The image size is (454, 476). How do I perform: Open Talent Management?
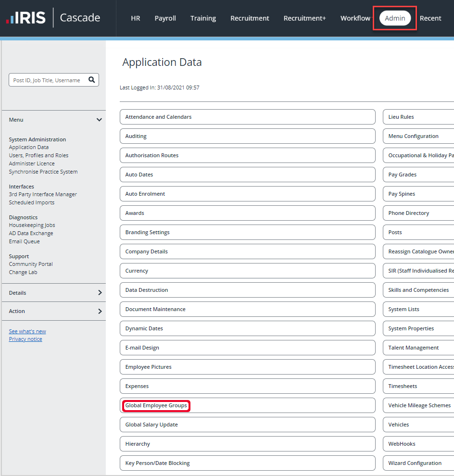418,348
